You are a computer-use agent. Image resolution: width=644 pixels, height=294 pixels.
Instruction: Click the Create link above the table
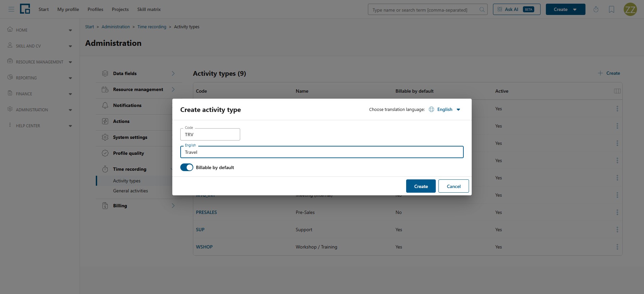pos(609,73)
